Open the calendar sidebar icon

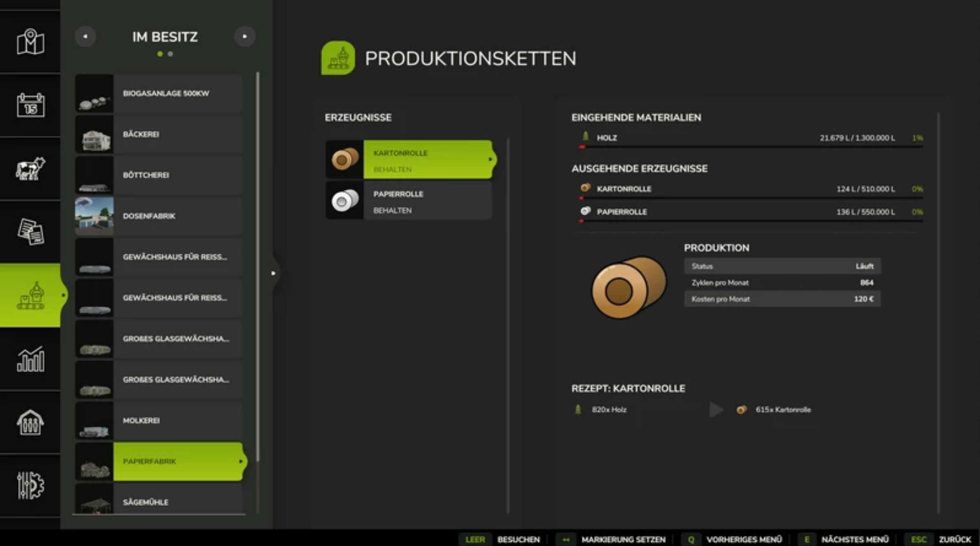[x=30, y=105]
